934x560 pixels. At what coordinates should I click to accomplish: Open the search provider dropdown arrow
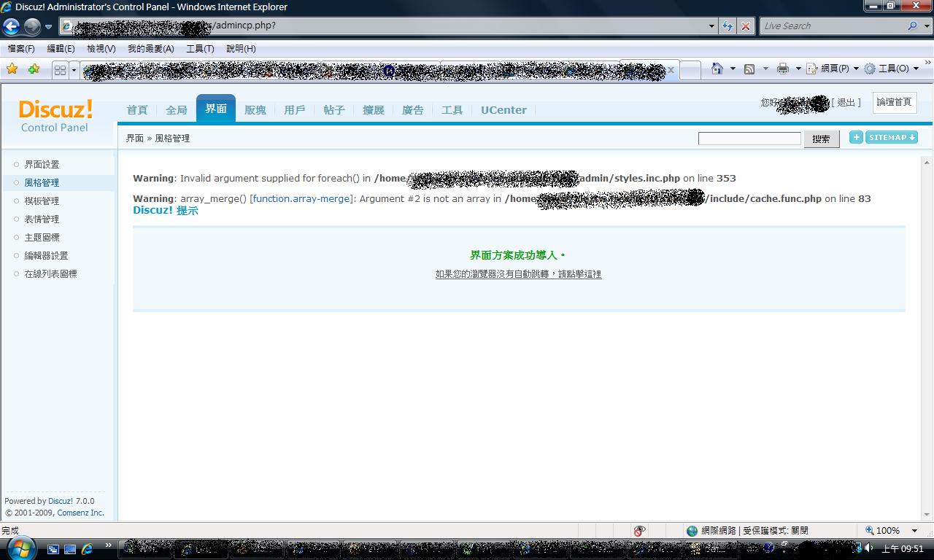click(x=926, y=26)
